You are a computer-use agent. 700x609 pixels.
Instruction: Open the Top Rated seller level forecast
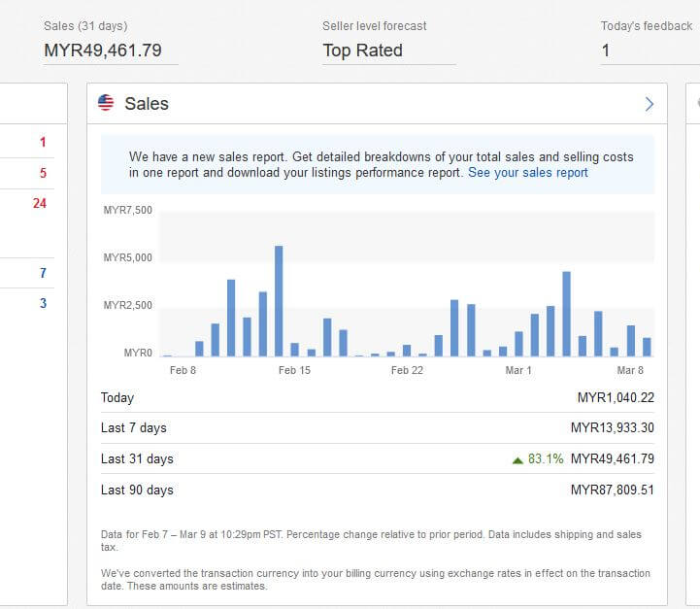pyautogui.click(x=362, y=51)
